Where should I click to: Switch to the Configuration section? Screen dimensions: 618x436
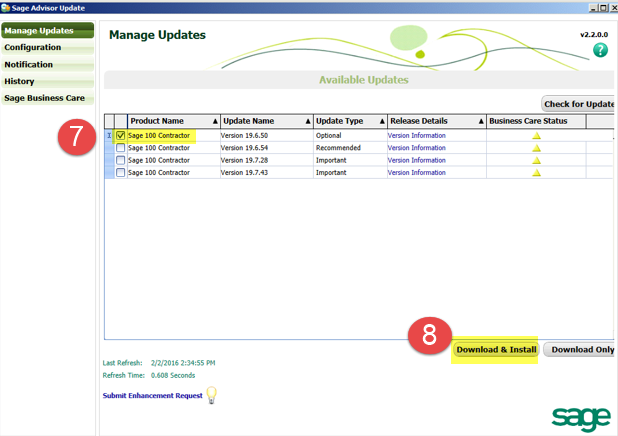[x=48, y=47]
